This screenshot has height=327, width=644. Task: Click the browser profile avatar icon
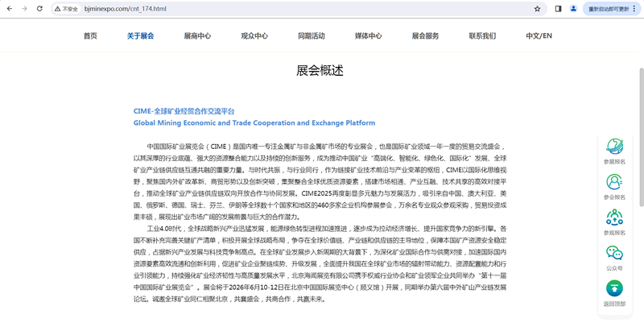pos(574,9)
